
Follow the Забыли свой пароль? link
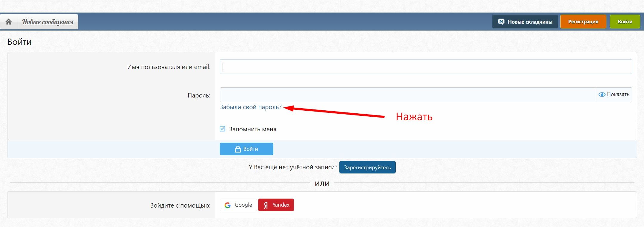click(250, 107)
